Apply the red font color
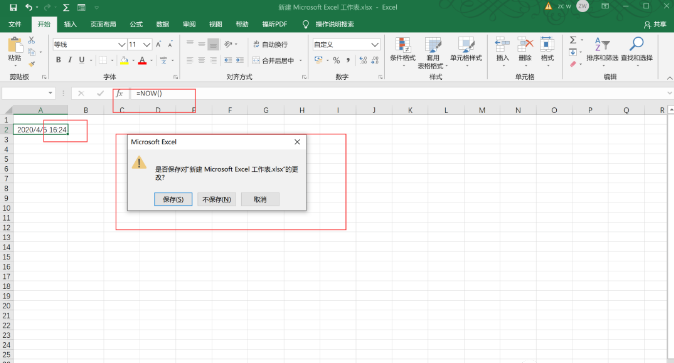The width and height of the screenshot is (674, 363). [x=142, y=61]
